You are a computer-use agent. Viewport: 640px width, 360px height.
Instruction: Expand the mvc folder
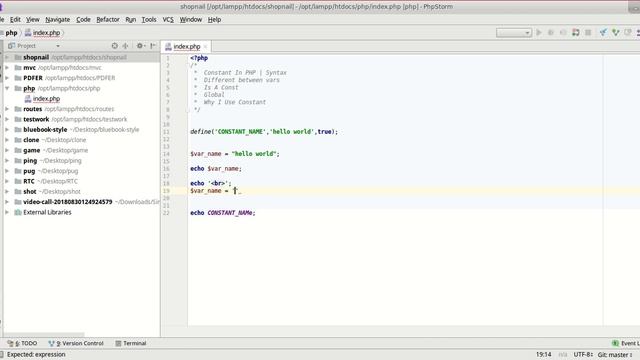point(7,68)
